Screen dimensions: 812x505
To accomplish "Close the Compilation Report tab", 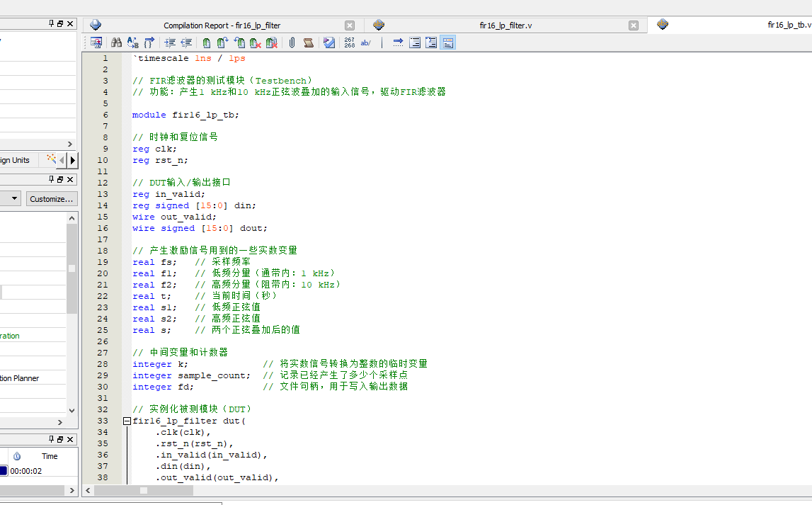I will pos(350,25).
